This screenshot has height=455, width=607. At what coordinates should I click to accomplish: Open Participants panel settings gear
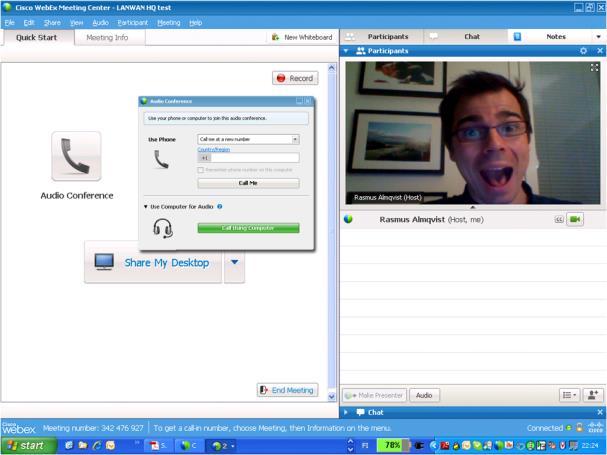(583, 51)
